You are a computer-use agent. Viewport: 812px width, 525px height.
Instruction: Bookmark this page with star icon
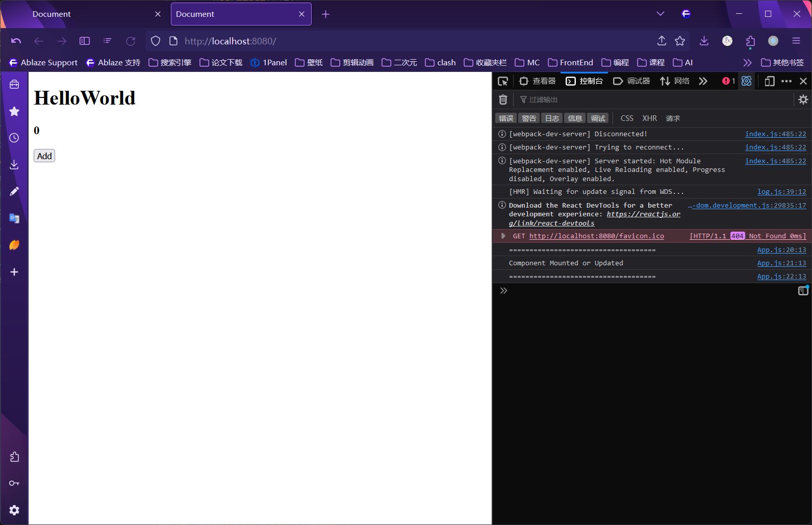click(680, 41)
